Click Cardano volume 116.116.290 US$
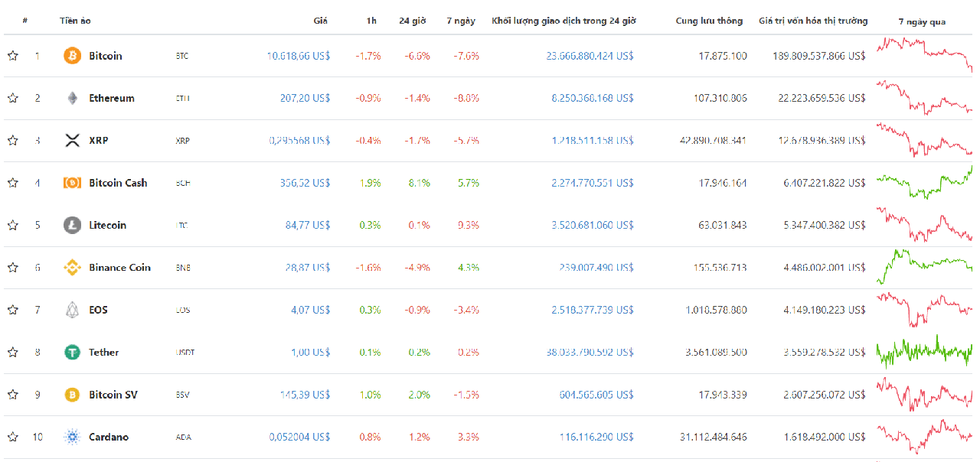Viewport: 980px width, 462px height. click(x=596, y=437)
